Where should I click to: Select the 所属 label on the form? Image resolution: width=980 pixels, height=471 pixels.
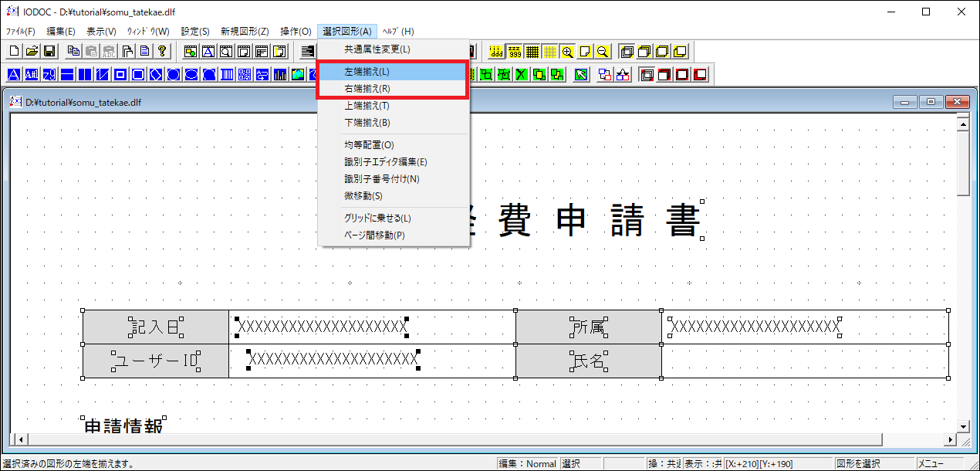click(589, 327)
